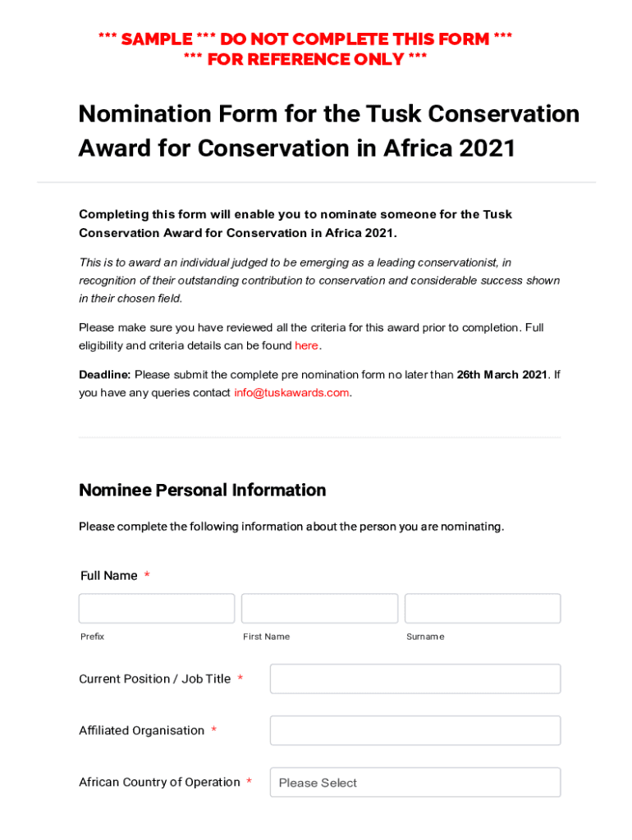Click the 'Full Name' field label
The width and height of the screenshot is (632, 840).
click(109, 576)
